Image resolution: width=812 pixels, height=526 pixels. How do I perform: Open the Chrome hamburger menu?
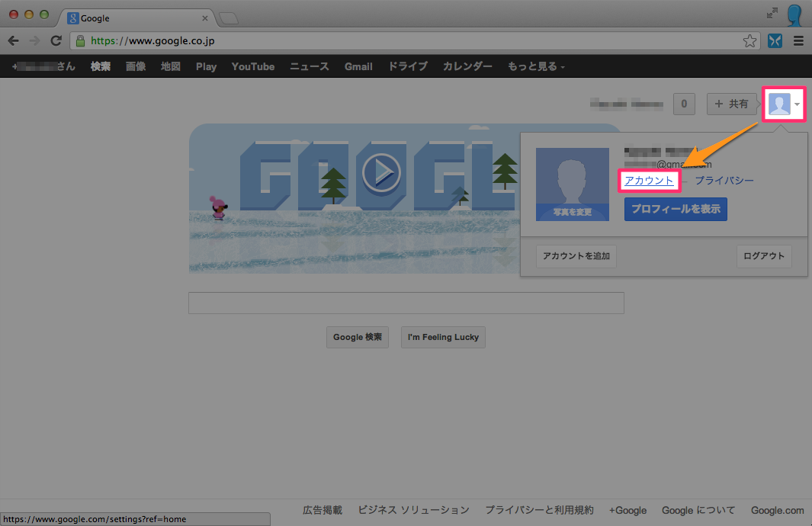tap(798, 41)
